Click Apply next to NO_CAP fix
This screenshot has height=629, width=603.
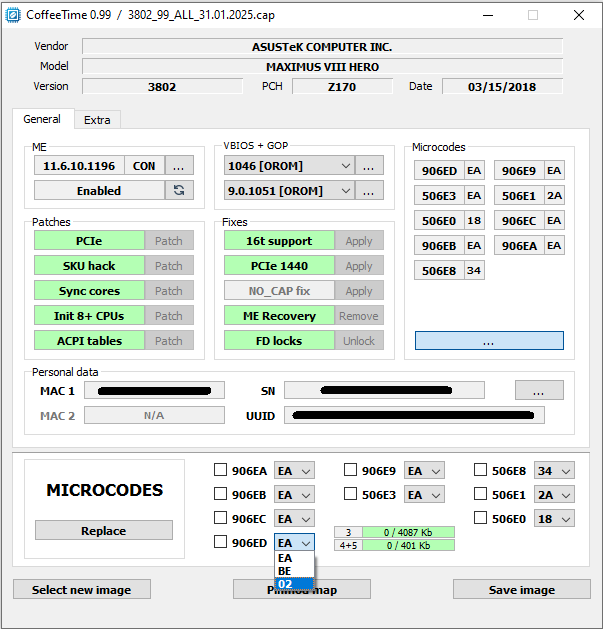point(359,290)
